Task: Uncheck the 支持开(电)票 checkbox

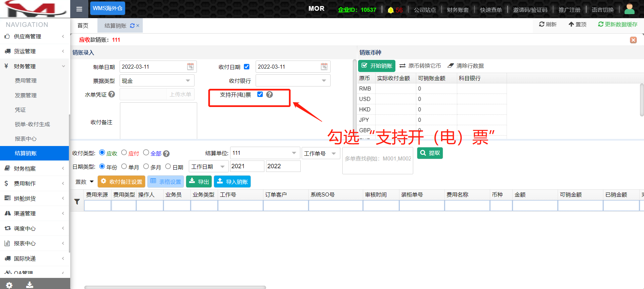Action: 260,95
